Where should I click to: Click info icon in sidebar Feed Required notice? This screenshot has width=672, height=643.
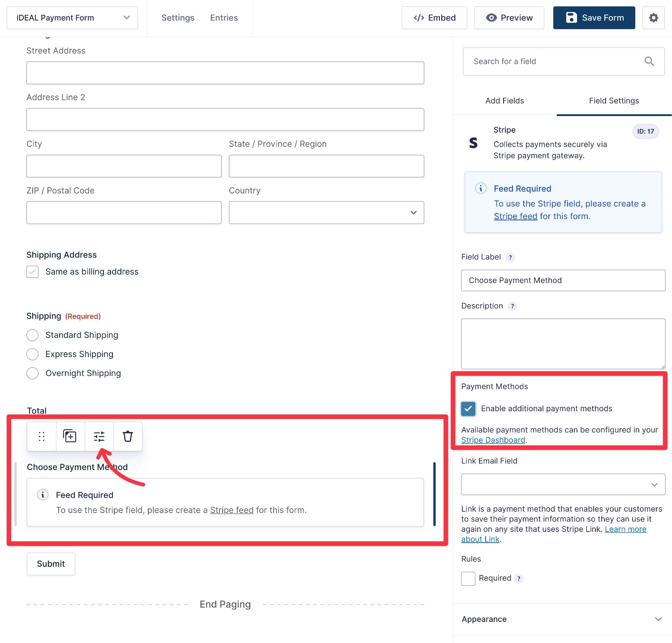point(481,188)
